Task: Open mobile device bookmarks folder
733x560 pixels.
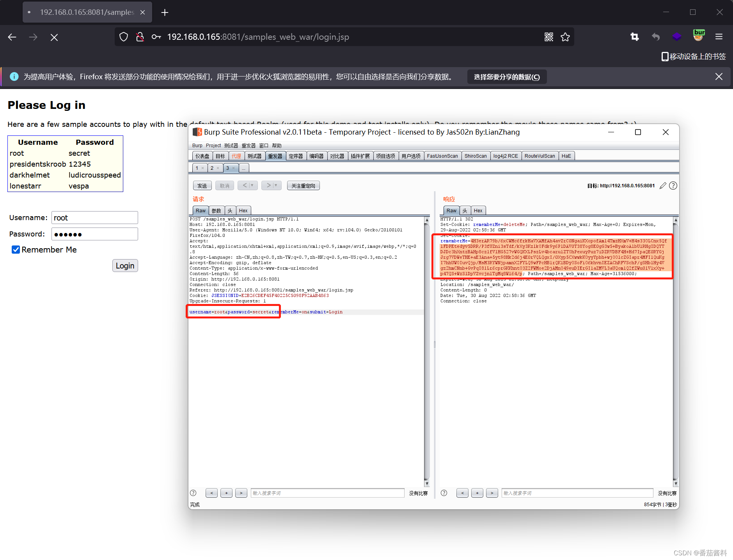Action: point(694,57)
